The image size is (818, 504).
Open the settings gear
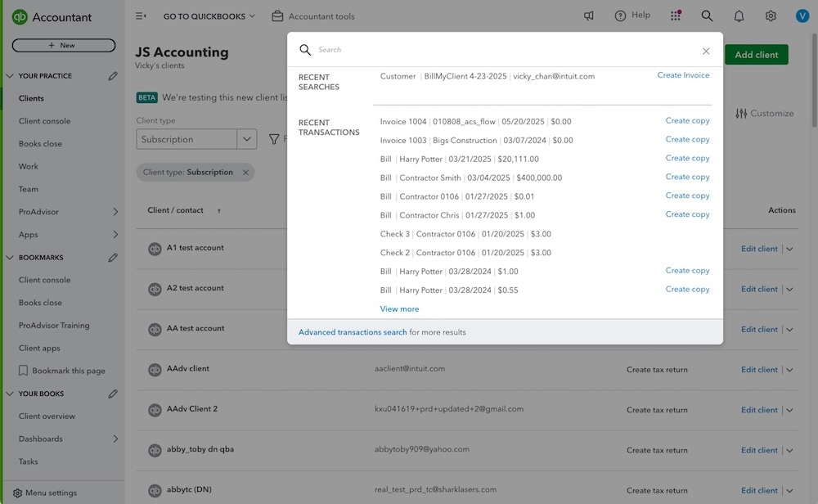pos(769,14)
